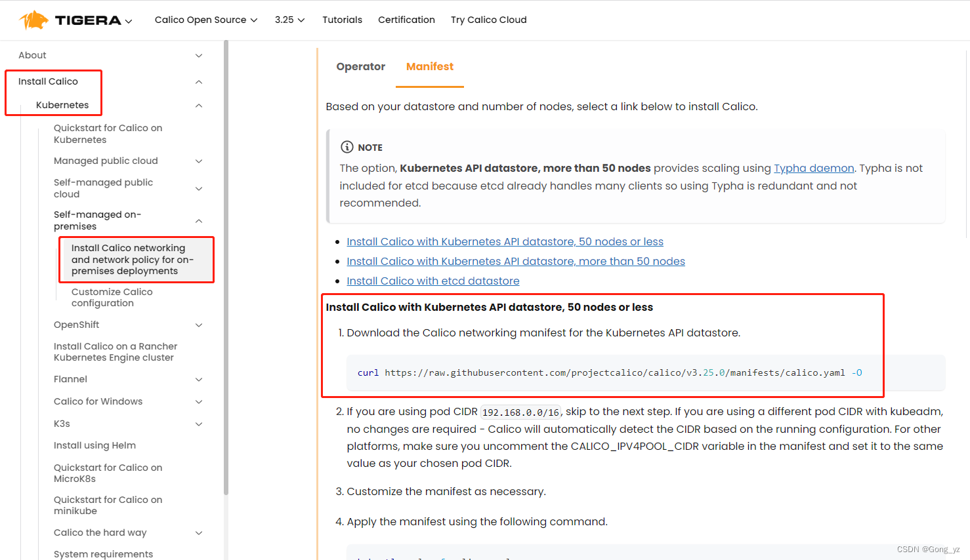
Task: Click heading Install Calico with Kubernetes API datastore, 50 nodes or less
Action: pos(490,308)
